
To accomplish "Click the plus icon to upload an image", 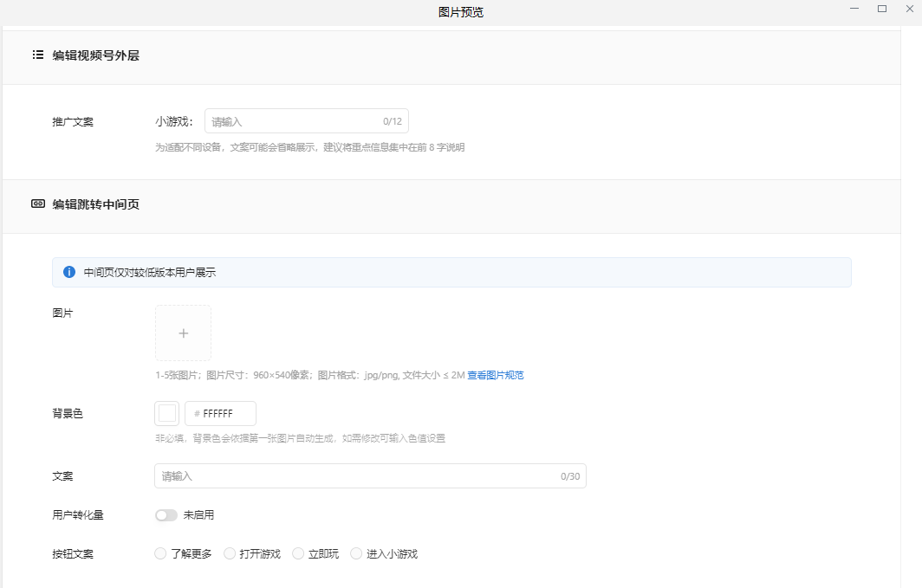I will [x=183, y=333].
